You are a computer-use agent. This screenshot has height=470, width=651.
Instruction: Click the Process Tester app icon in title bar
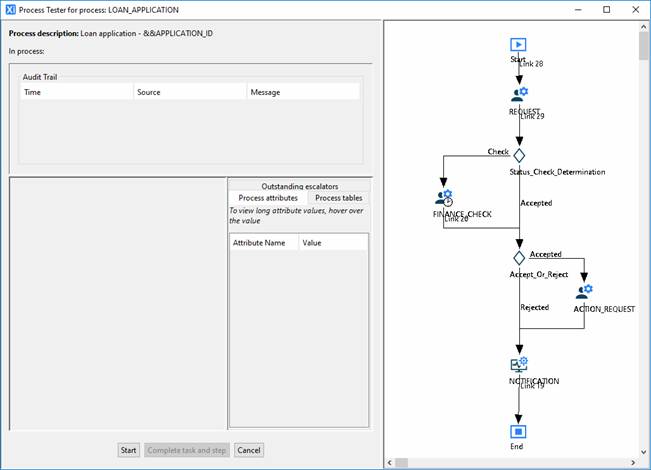(x=11, y=9)
